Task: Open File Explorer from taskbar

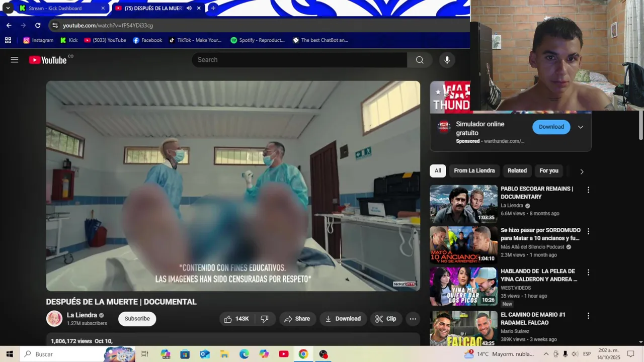Action: pyautogui.click(x=224, y=354)
